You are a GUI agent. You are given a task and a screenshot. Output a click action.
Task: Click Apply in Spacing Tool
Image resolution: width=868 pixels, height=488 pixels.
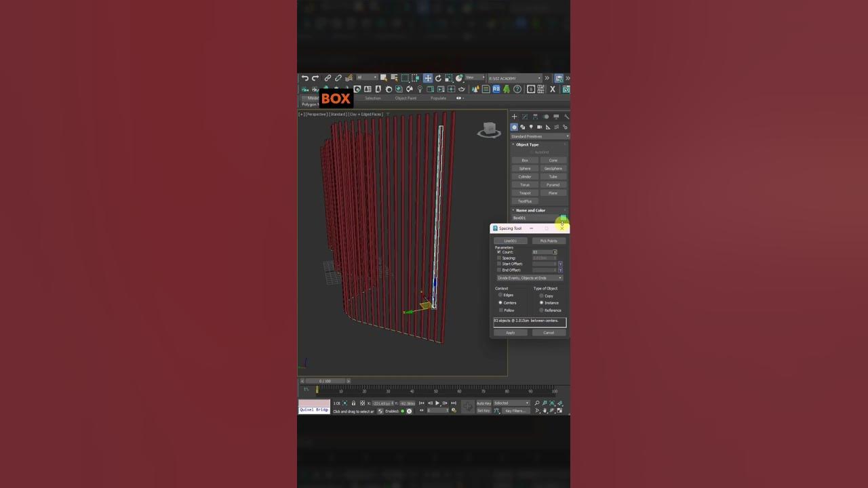(x=511, y=333)
